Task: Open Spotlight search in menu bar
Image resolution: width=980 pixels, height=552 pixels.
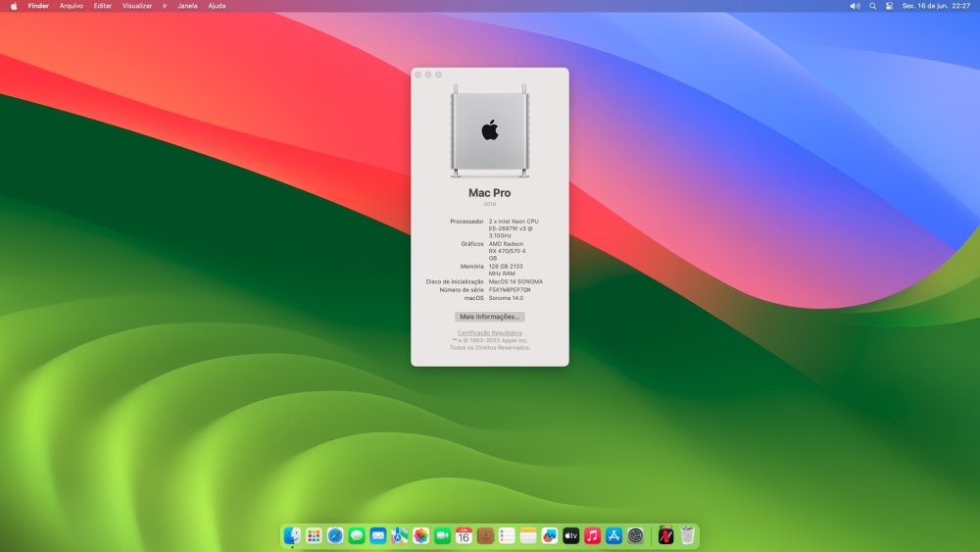Action: [x=872, y=6]
